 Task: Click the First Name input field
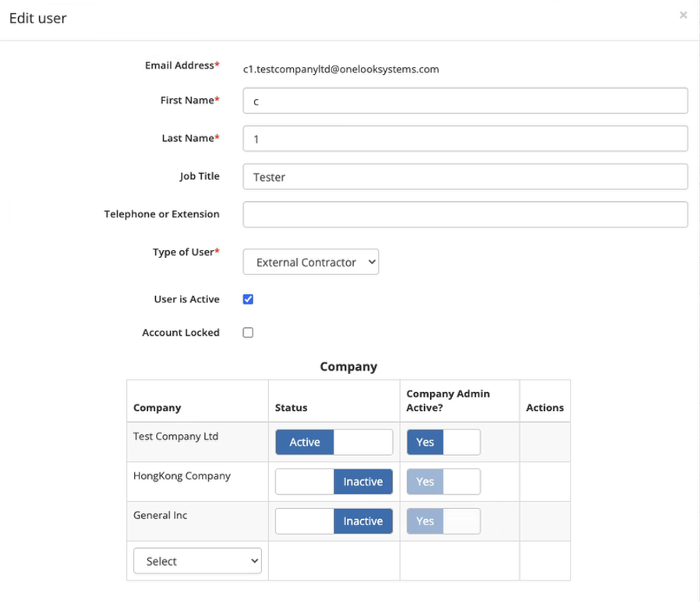pyautogui.click(x=465, y=101)
